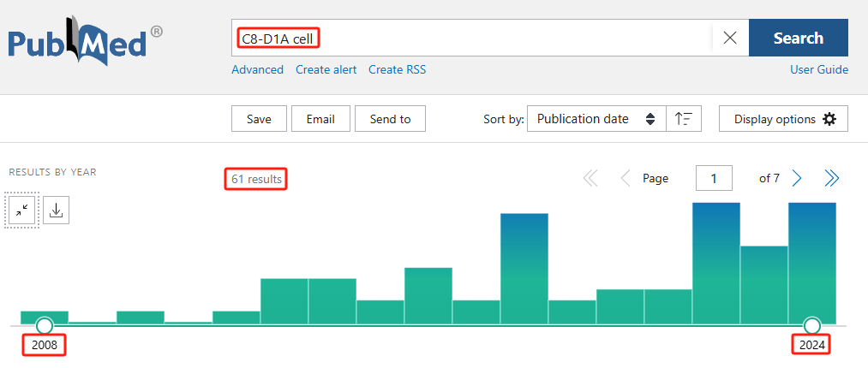Open the Advanced search link
Image resolution: width=868 pixels, height=368 pixels.
257,69
